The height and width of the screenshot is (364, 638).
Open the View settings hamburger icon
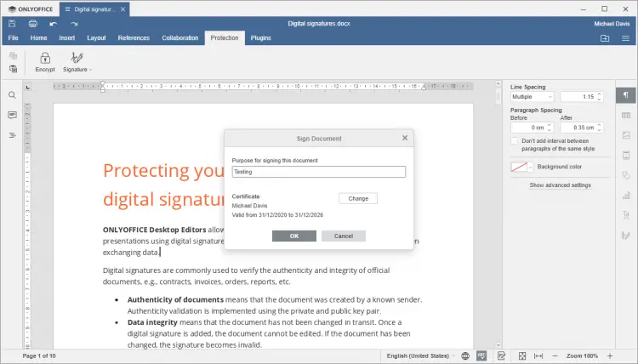[x=626, y=37]
